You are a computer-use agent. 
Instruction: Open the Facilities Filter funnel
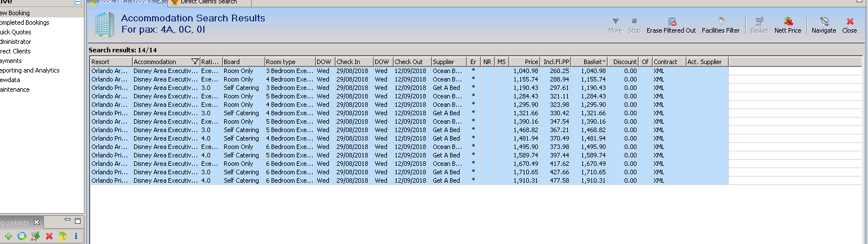[720, 21]
